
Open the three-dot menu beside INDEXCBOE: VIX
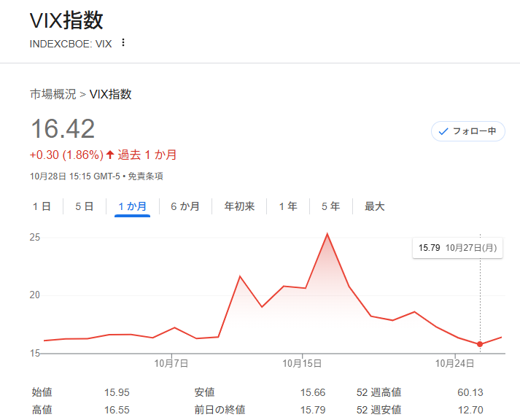point(123,43)
